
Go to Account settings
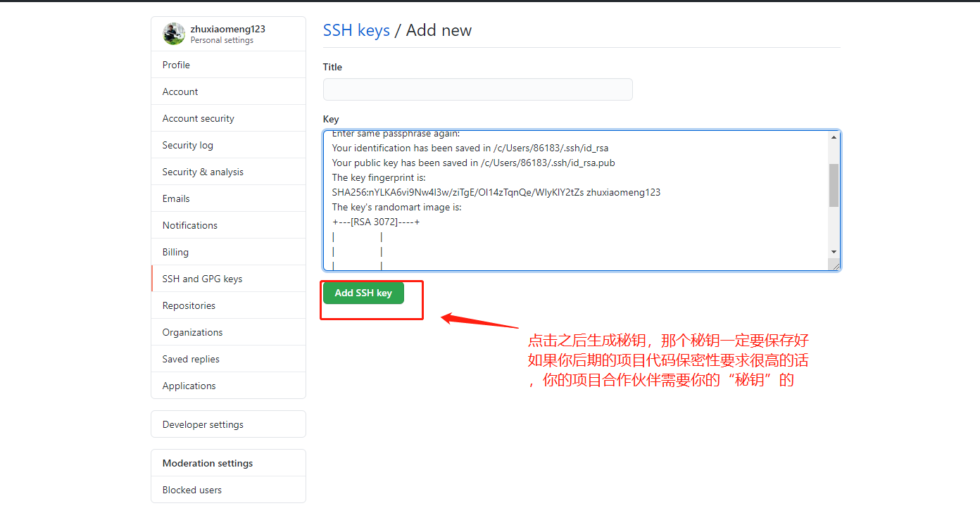(228, 91)
